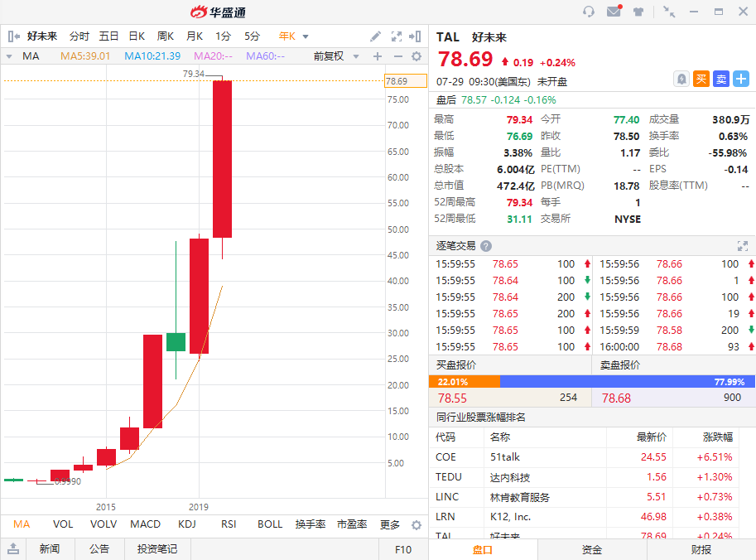
Task: Select the 年K chart period
Action: [x=287, y=36]
